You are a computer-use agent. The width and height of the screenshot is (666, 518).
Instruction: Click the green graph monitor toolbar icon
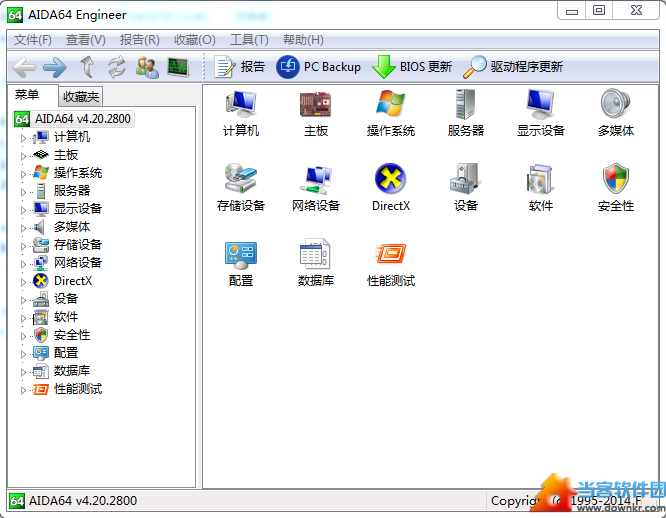[178, 67]
